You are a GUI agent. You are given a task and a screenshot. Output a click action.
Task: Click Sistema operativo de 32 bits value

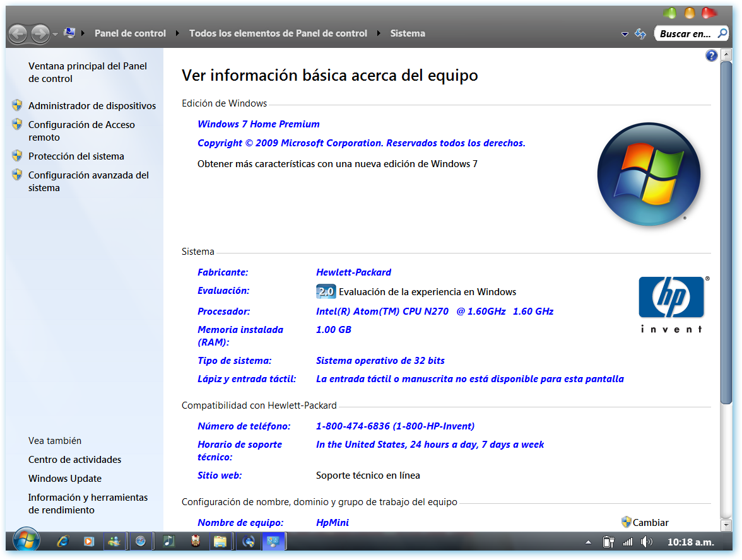coord(380,361)
